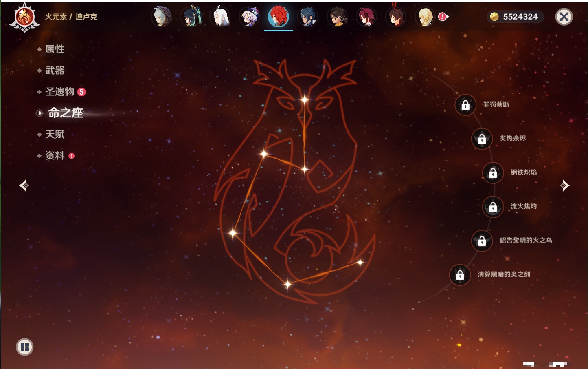
Task: Open the locked 昭告黎明的火之鸟 constellation node
Action: coord(482,241)
